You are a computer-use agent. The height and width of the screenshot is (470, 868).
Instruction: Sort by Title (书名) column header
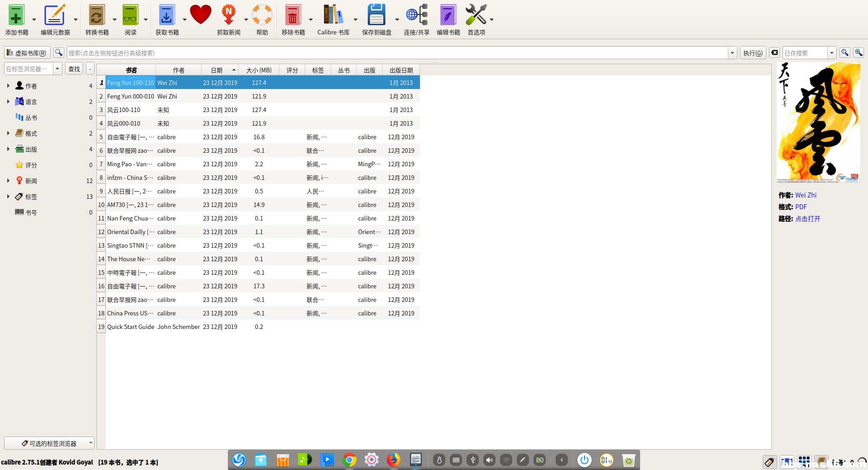click(x=131, y=70)
